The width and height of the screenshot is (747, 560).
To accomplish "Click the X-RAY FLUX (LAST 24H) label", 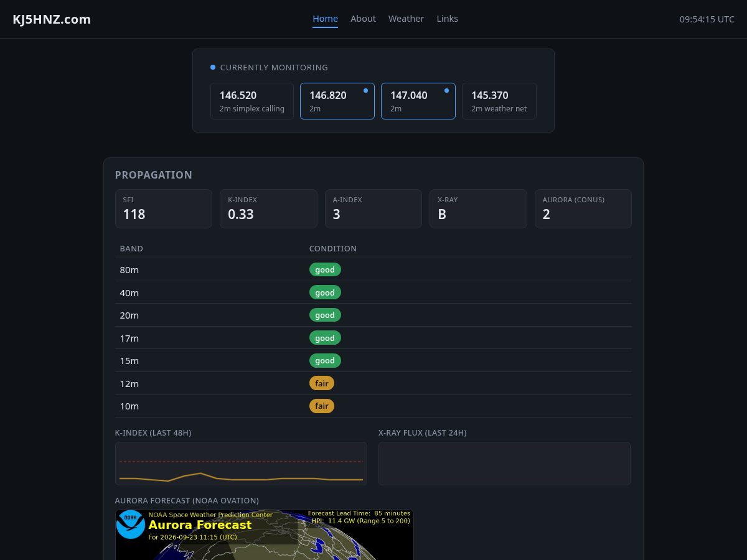I will pos(423,432).
